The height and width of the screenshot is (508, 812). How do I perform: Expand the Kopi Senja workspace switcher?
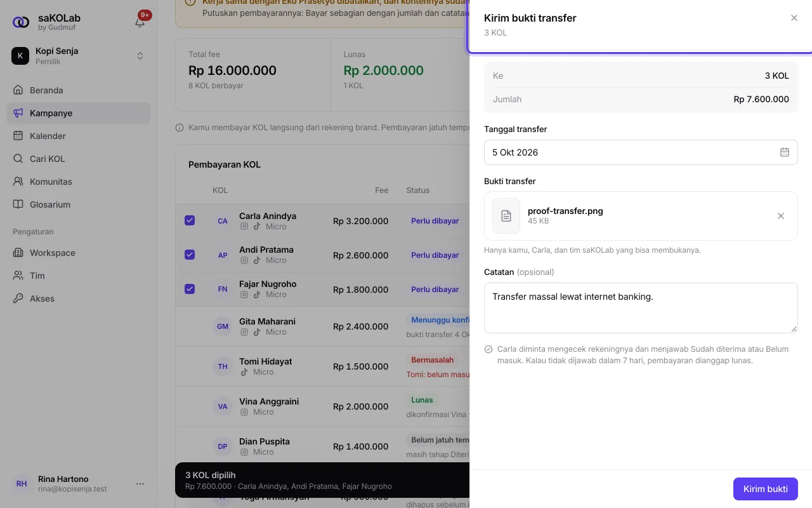(x=140, y=56)
